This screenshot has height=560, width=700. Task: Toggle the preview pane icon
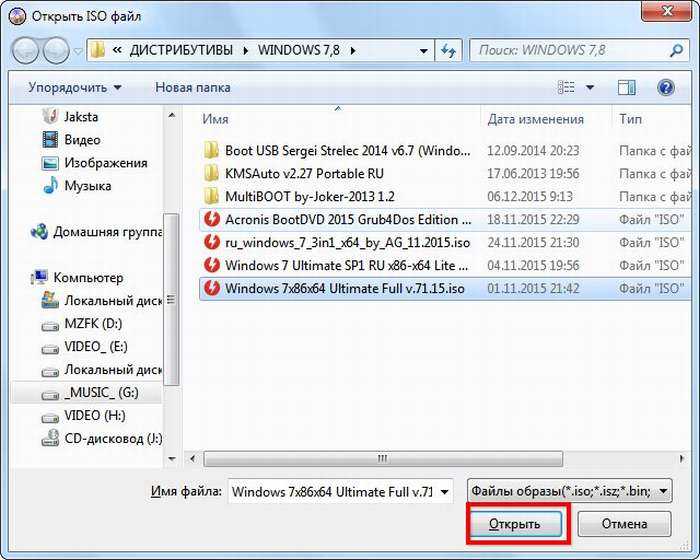[627, 88]
